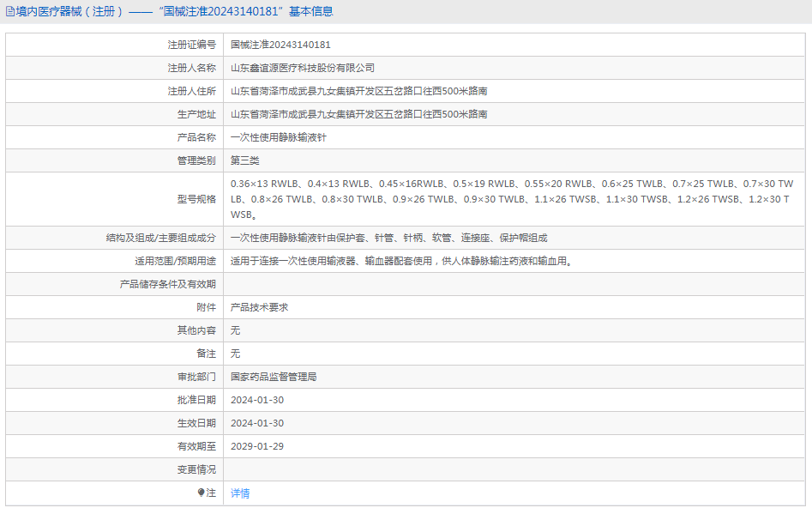Viewport: 812px width, 514px height.
Task: Click the 产品名称 row label
Action: click(196, 137)
